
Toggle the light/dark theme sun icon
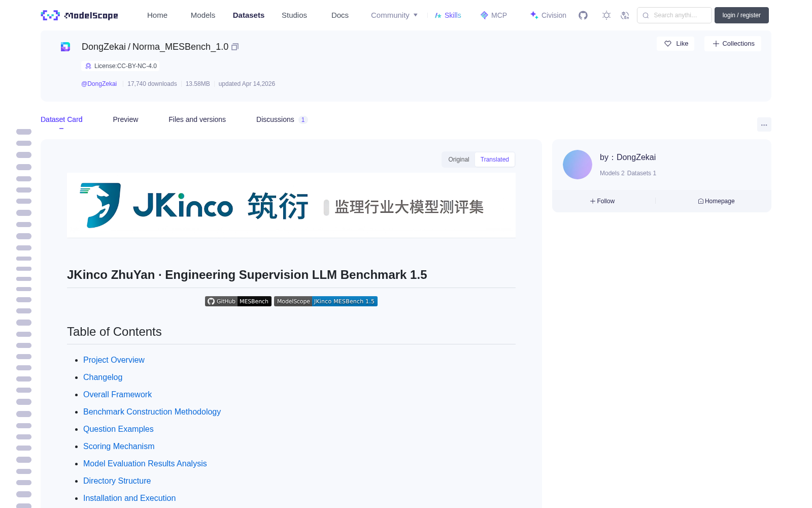(x=606, y=15)
